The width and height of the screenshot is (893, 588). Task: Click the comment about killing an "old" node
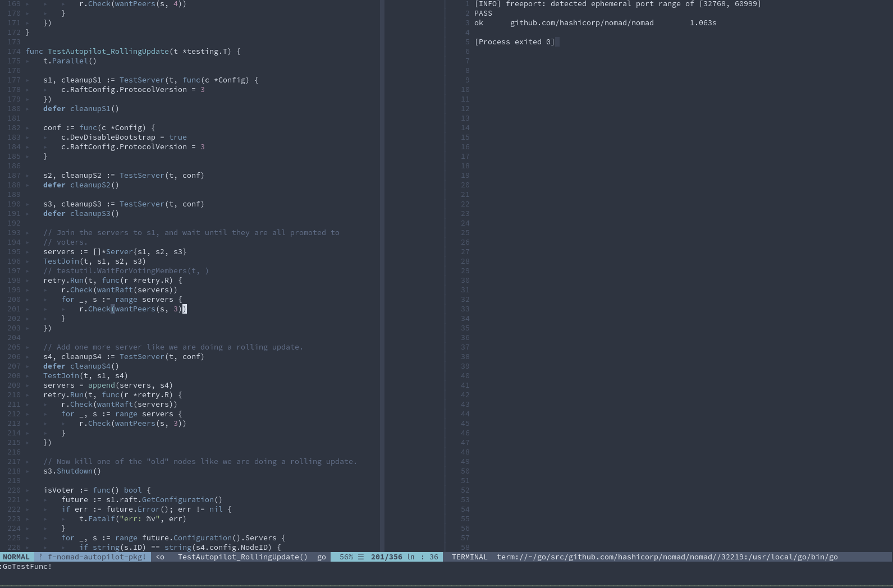tap(200, 462)
